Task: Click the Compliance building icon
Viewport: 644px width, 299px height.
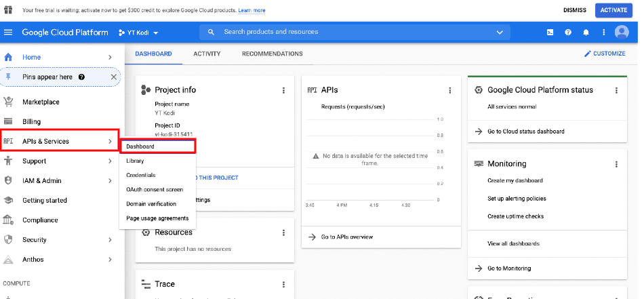Action: [x=8, y=220]
